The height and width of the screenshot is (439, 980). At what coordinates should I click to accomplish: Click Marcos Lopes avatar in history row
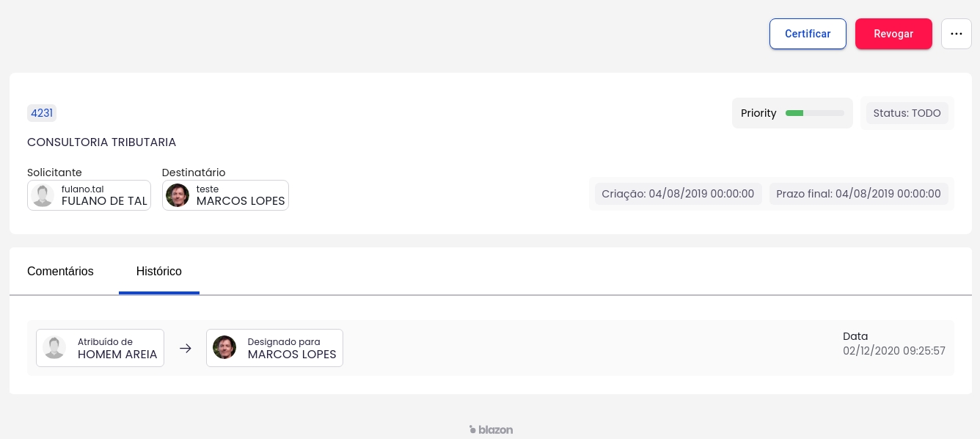click(224, 348)
